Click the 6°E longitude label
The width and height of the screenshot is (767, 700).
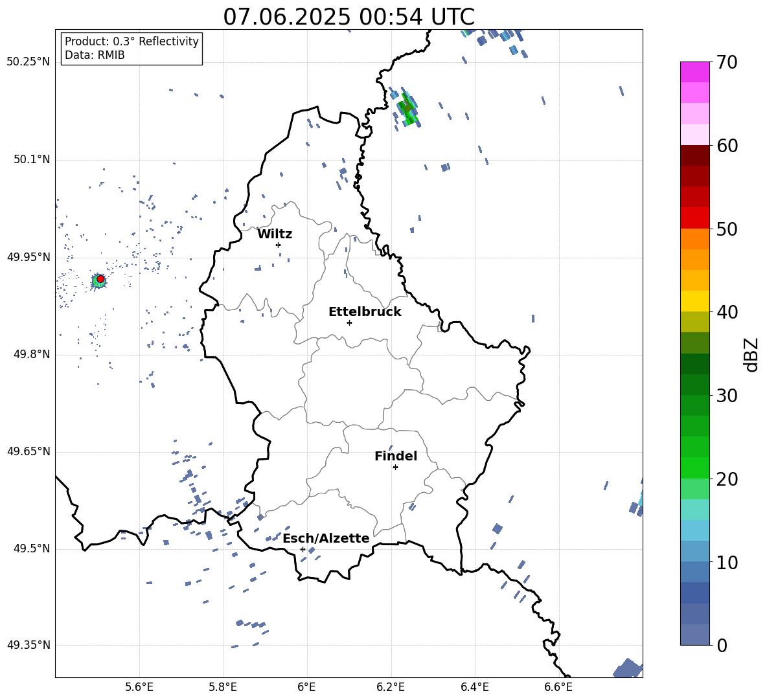pos(306,687)
